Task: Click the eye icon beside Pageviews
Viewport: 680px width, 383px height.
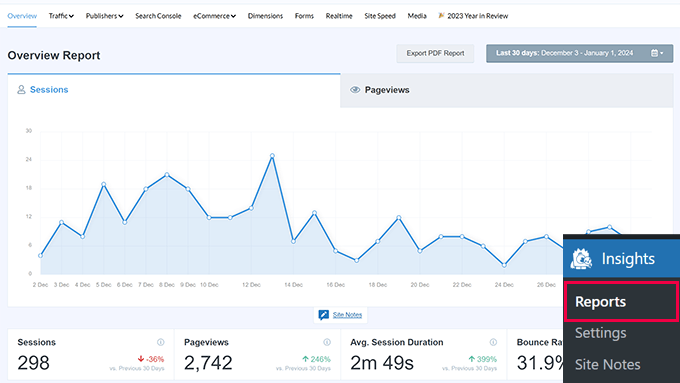Action: 355,90
